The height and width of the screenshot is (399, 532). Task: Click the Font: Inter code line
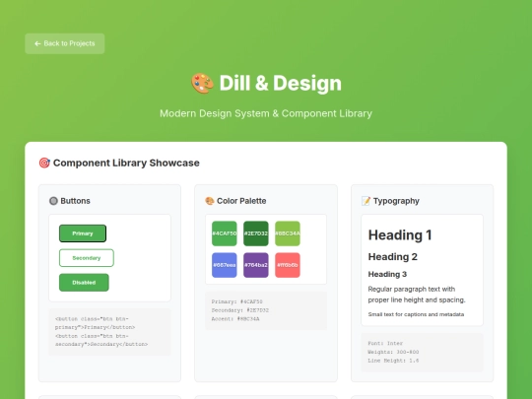pyautogui.click(x=385, y=343)
